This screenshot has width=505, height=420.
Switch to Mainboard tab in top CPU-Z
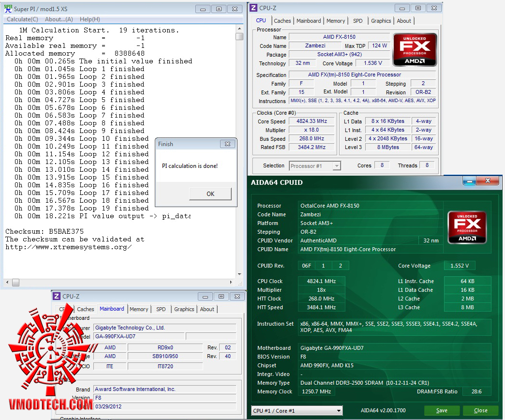(309, 21)
